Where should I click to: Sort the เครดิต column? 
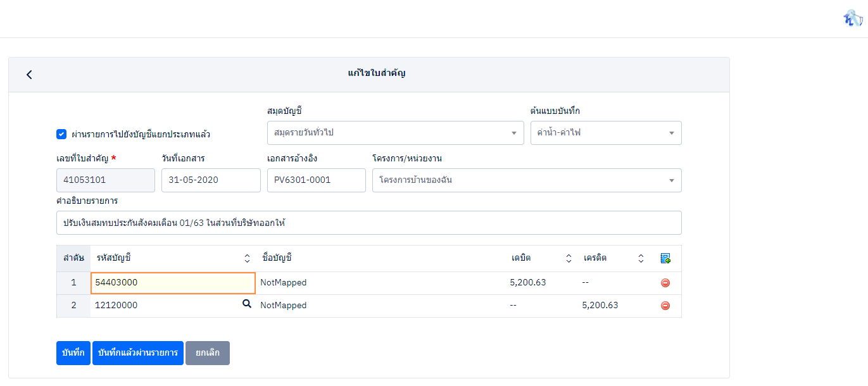point(641,258)
